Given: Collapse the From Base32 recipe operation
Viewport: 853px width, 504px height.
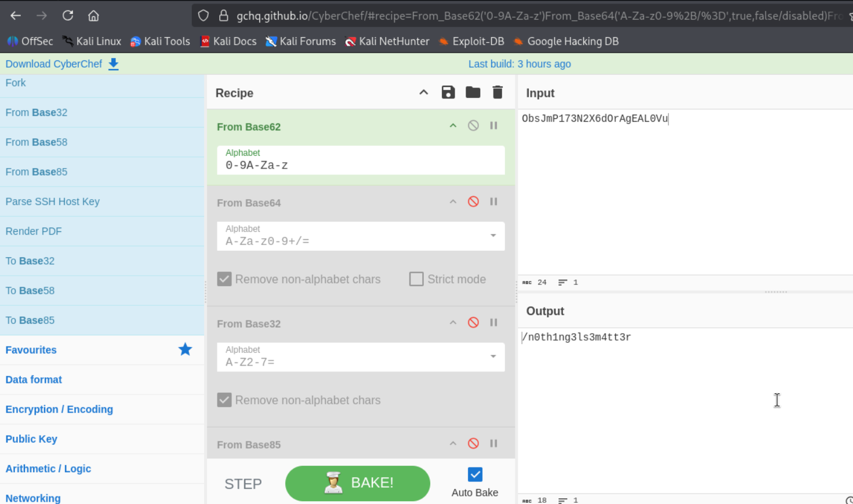Looking at the screenshot, I should 453,323.
